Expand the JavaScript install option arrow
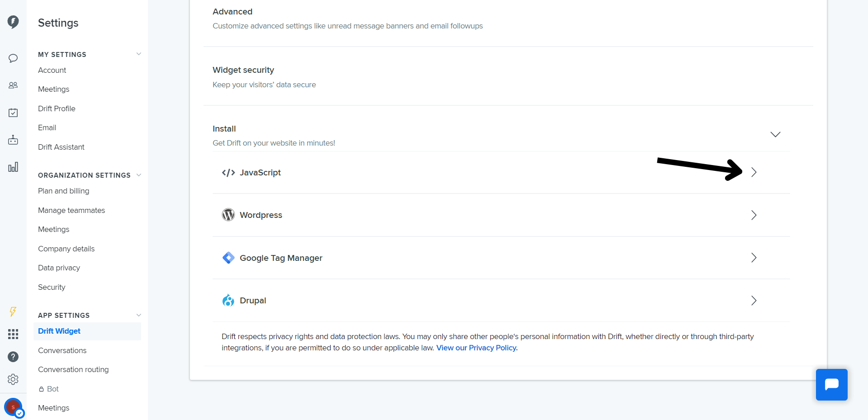The image size is (868, 420). pyautogui.click(x=754, y=172)
